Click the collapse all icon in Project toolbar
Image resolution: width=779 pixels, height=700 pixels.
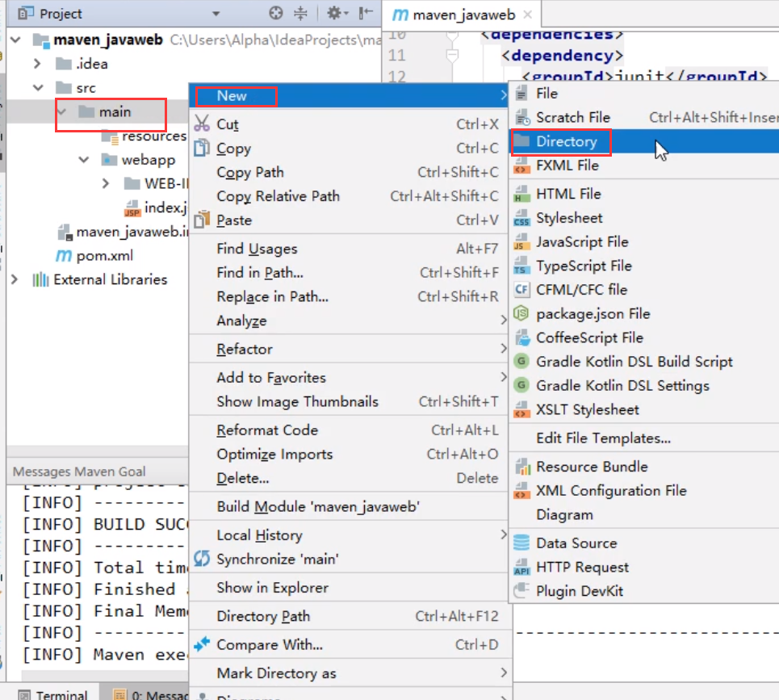(x=300, y=13)
